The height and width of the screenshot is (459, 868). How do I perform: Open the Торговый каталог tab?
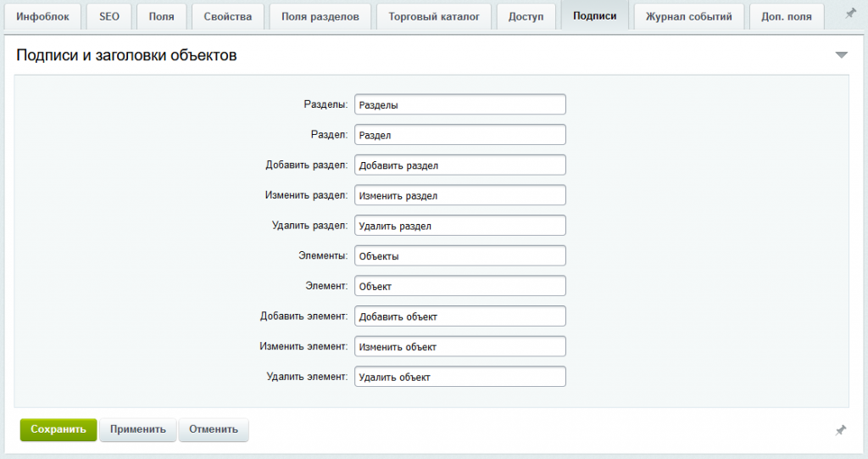434,17
